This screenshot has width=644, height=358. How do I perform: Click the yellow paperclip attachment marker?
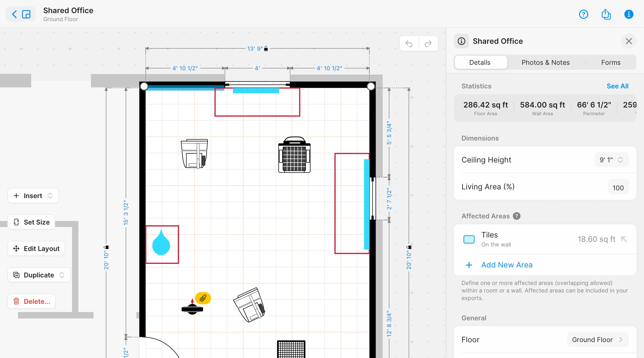pos(203,298)
